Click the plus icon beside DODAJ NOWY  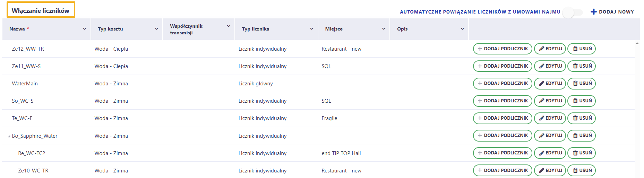[x=594, y=12]
